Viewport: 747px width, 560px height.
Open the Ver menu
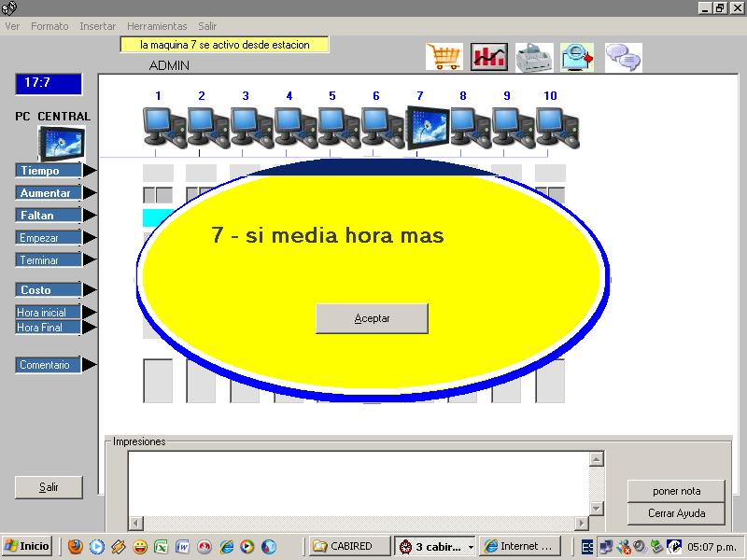point(12,26)
